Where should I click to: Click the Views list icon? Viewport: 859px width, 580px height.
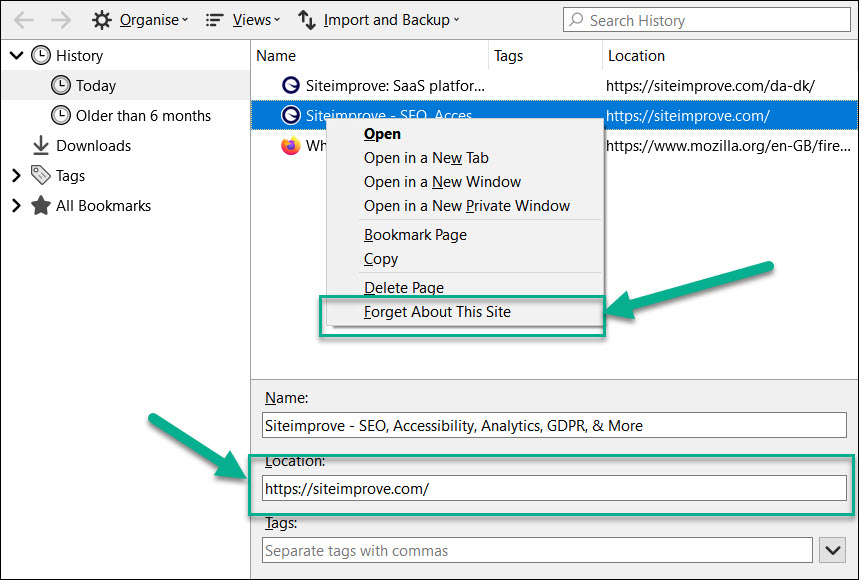pyautogui.click(x=214, y=19)
